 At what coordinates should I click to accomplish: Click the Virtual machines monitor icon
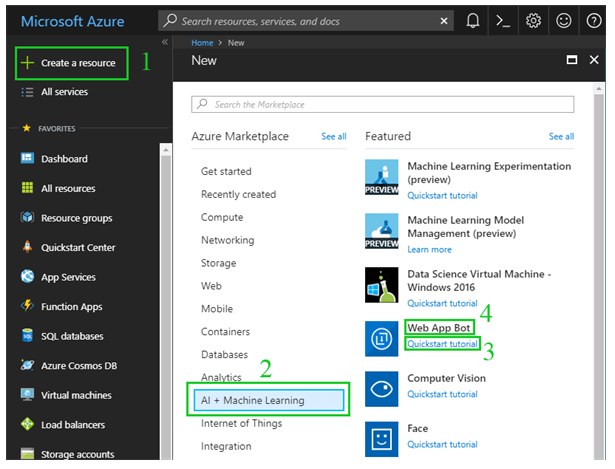(x=27, y=394)
